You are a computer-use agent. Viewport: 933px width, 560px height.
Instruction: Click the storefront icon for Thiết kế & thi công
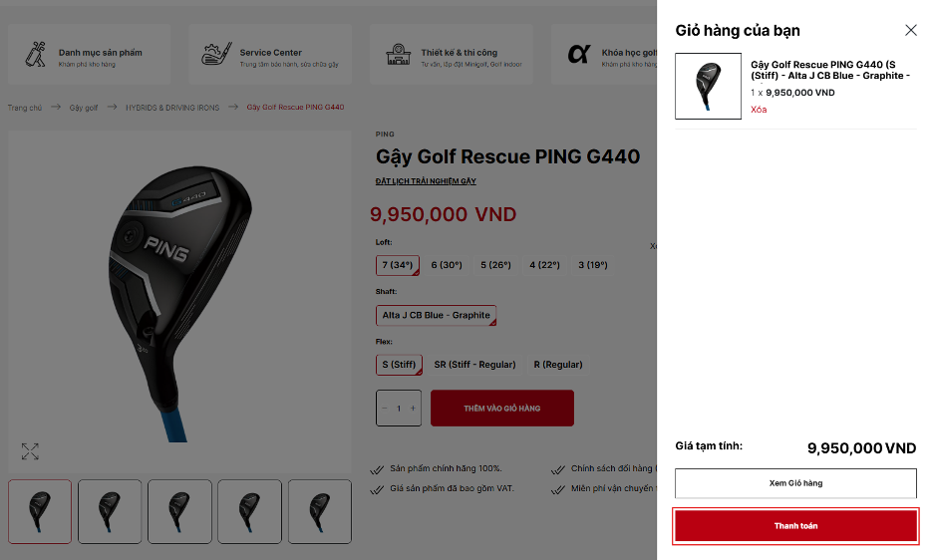click(398, 54)
